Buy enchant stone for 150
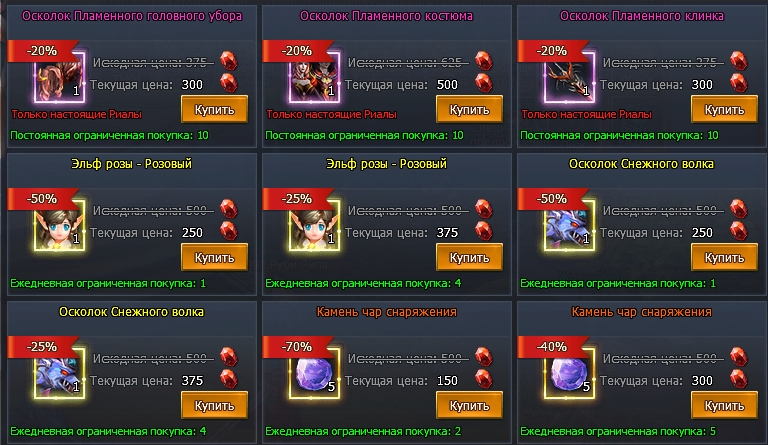Screen dimensions: 768x445 pyautogui.click(x=469, y=405)
